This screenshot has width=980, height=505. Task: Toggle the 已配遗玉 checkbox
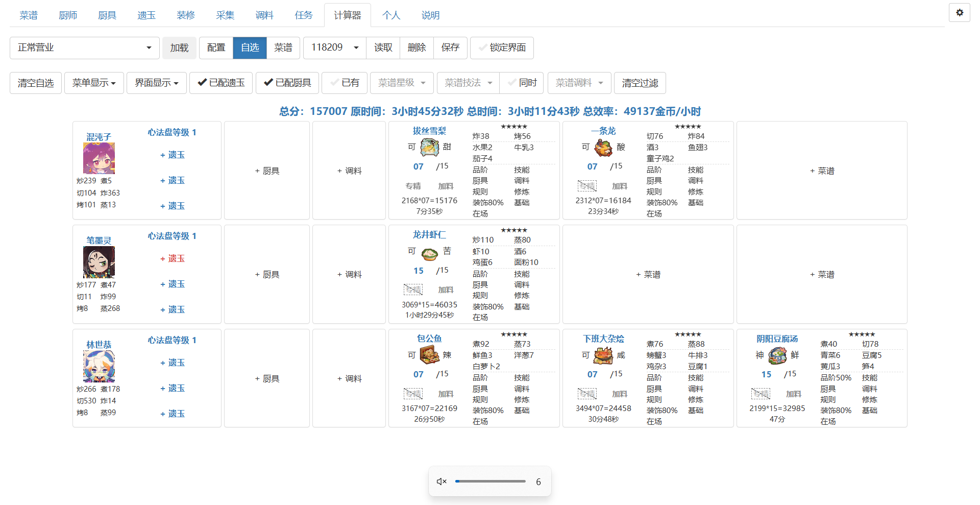coord(221,83)
